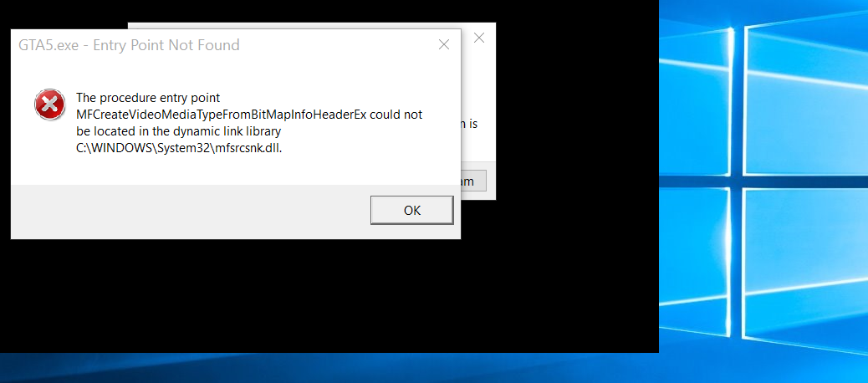Click "The procedure entry point" text line
The image size is (868, 383).
148,98
